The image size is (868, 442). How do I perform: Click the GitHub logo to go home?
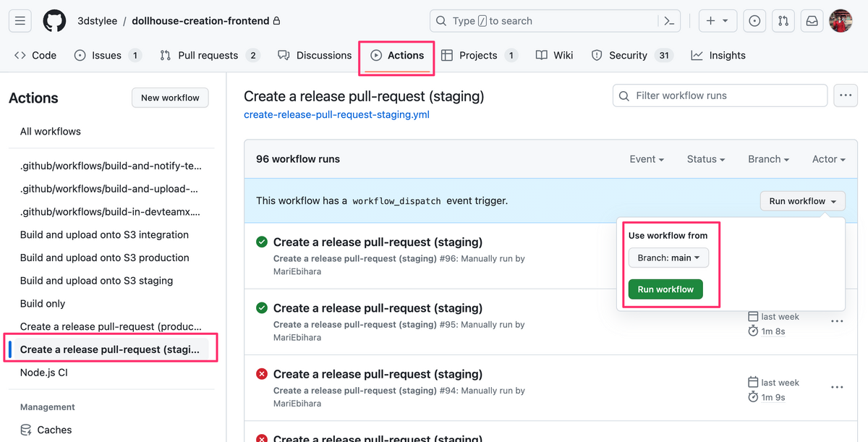click(54, 20)
